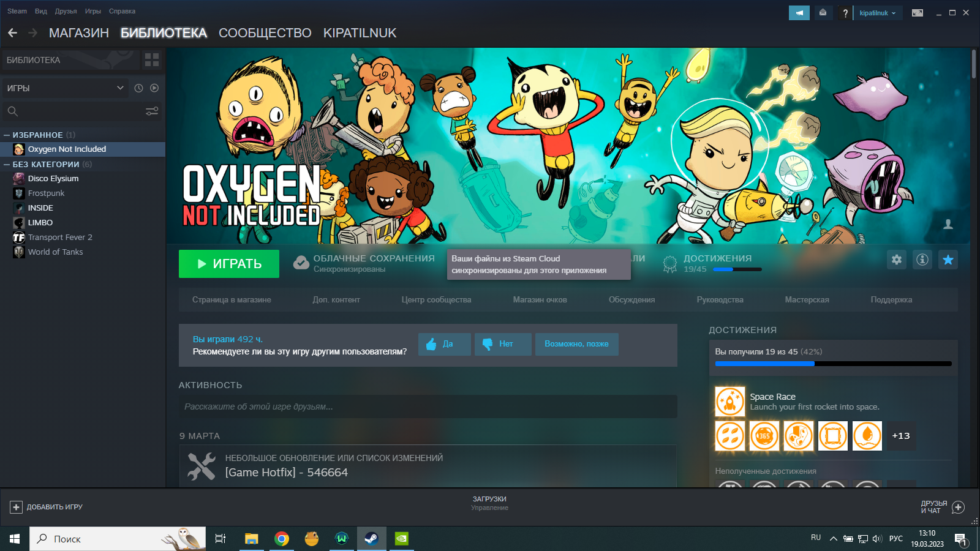Open Windows Start menu
This screenshot has height=551, width=980.
tap(15, 539)
